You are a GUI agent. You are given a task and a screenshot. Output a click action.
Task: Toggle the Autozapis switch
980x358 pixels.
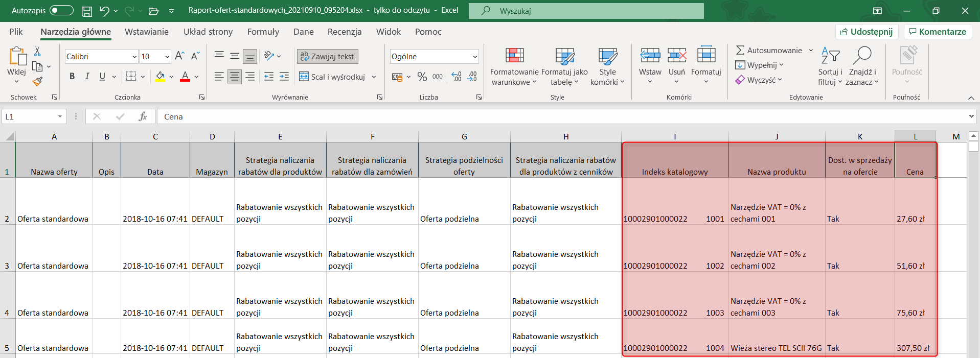point(61,10)
